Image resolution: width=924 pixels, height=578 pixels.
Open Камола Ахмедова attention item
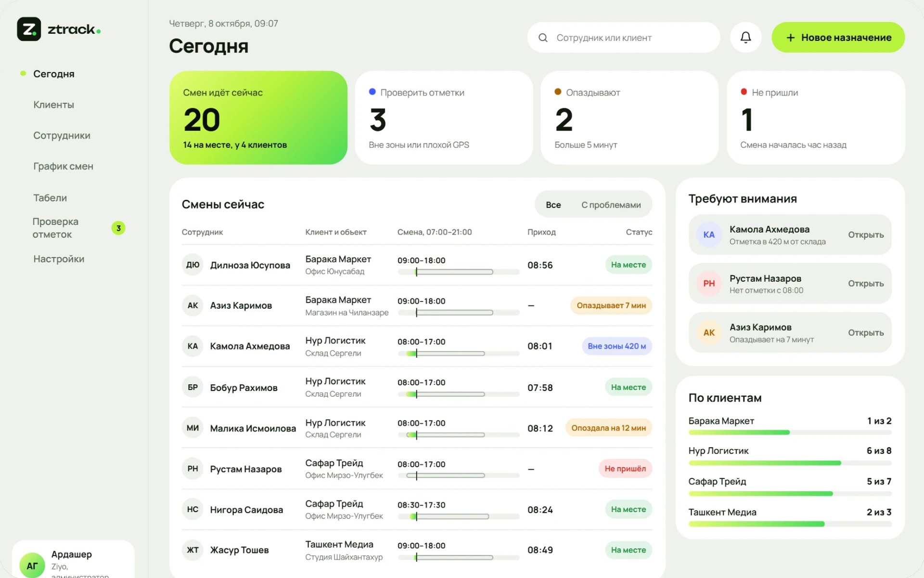(x=790, y=235)
